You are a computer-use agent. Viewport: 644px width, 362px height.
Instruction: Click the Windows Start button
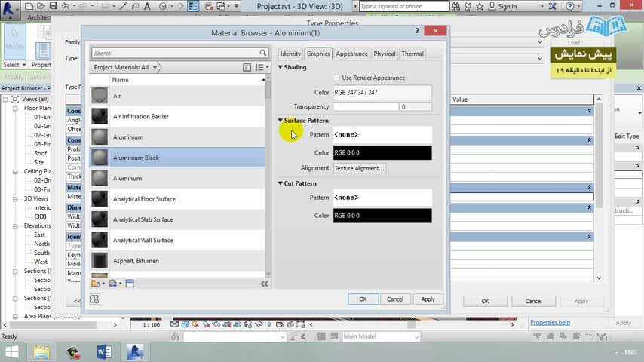point(11,352)
